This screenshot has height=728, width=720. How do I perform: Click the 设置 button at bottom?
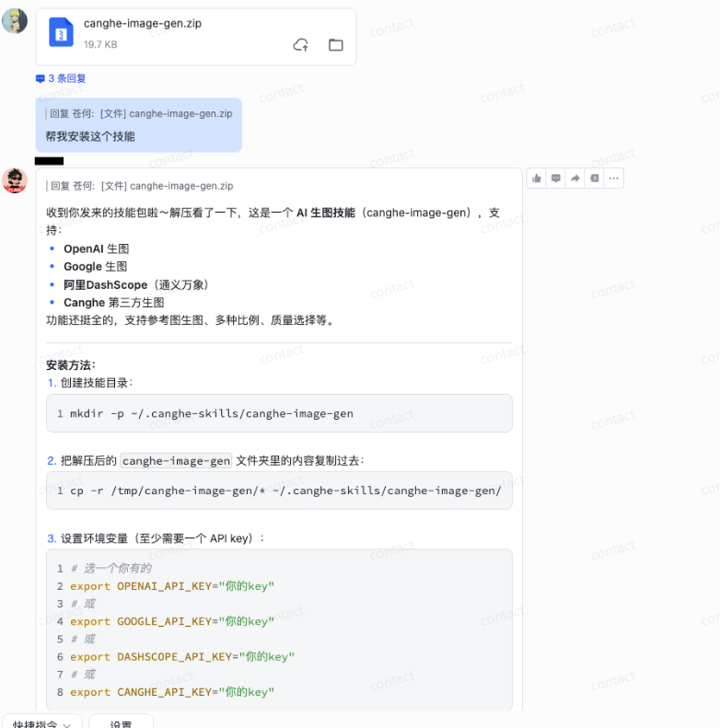[121, 723]
